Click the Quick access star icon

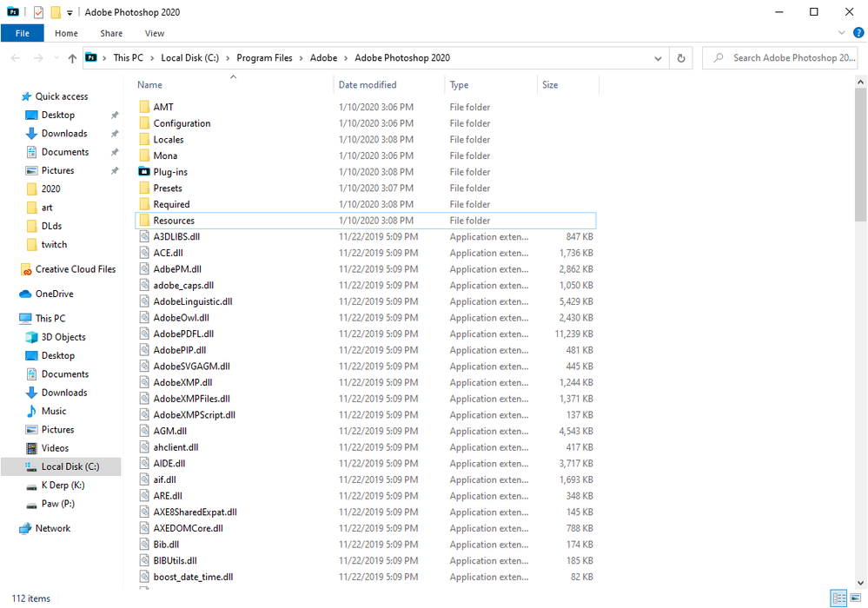pyautogui.click(x=26, y=96)
